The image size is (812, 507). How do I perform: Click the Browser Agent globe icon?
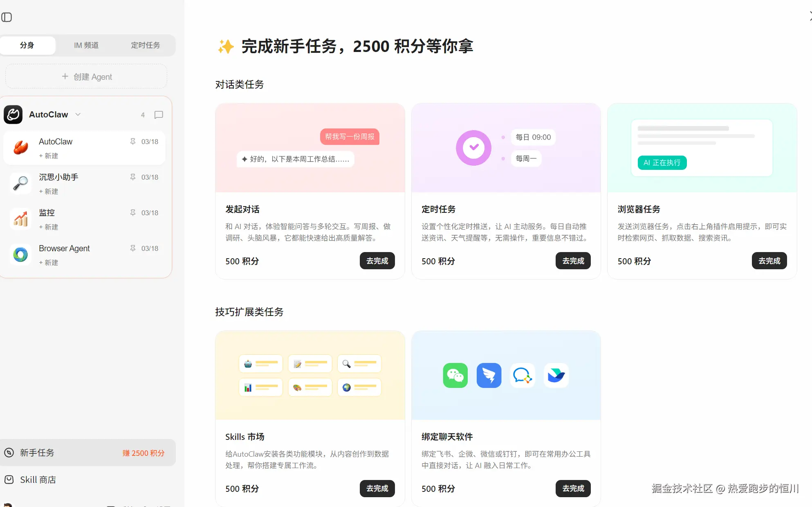tap(21, 255)
